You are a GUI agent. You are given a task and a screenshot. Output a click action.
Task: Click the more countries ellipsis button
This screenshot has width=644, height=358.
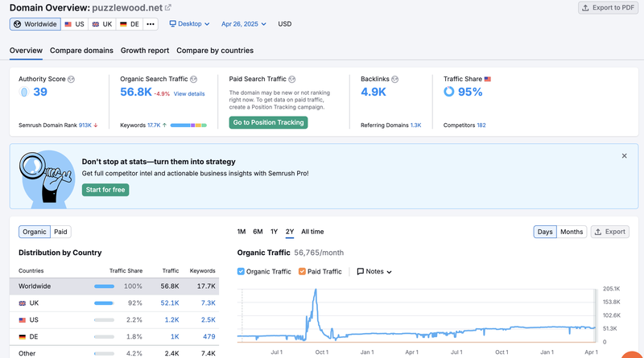pos(151,24)
